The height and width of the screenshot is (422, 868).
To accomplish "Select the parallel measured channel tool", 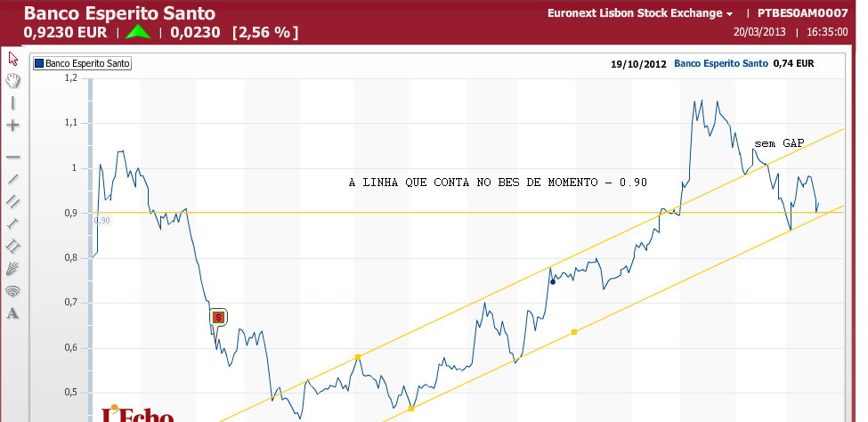I will [x=12, y=246].
